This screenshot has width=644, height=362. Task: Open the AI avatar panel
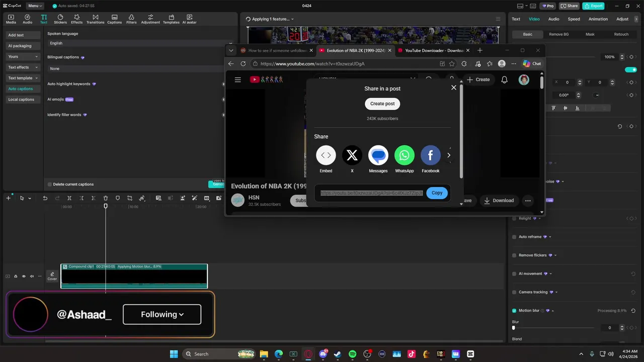pos(189,19)
